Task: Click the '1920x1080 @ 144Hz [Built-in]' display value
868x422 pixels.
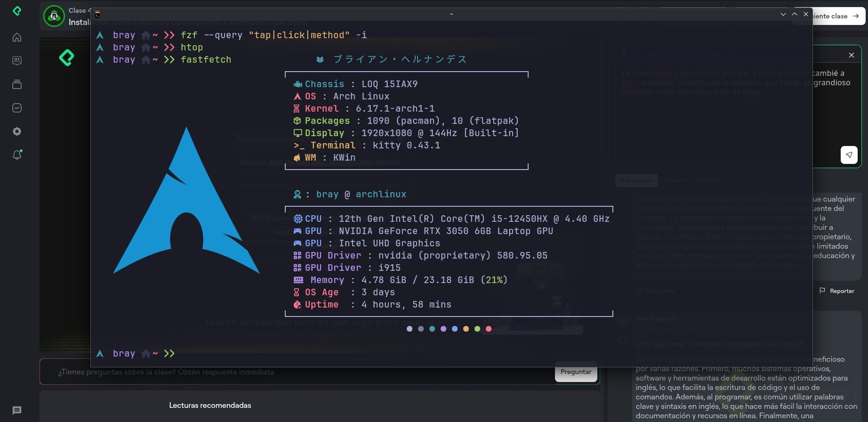Action: [x=440, y=133]
